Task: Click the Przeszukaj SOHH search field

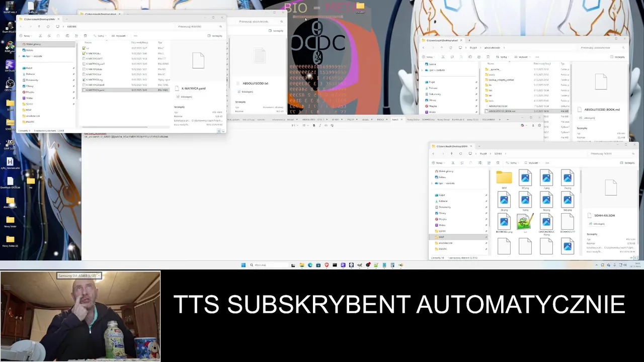Action: [x=610, y=153]
